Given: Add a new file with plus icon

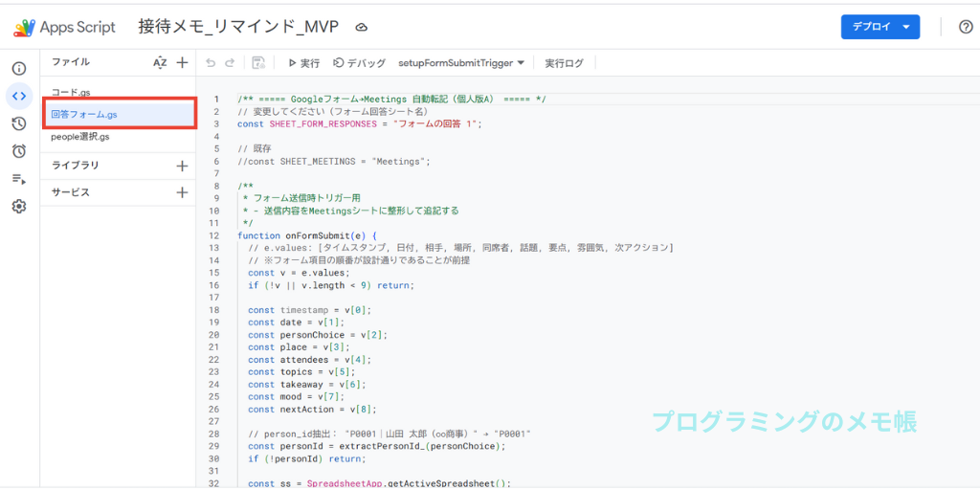Looking at the screenshot, I should tap(182, 63).
